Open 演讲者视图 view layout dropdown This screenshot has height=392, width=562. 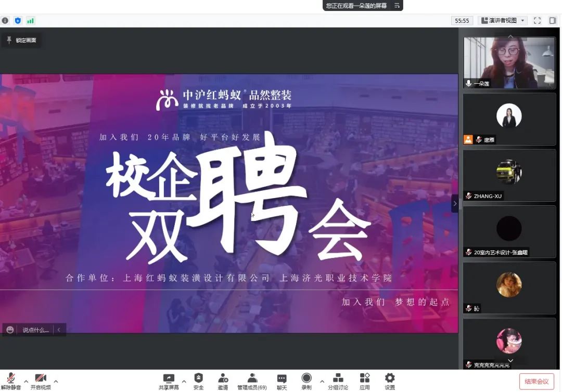tap(503, 21)
